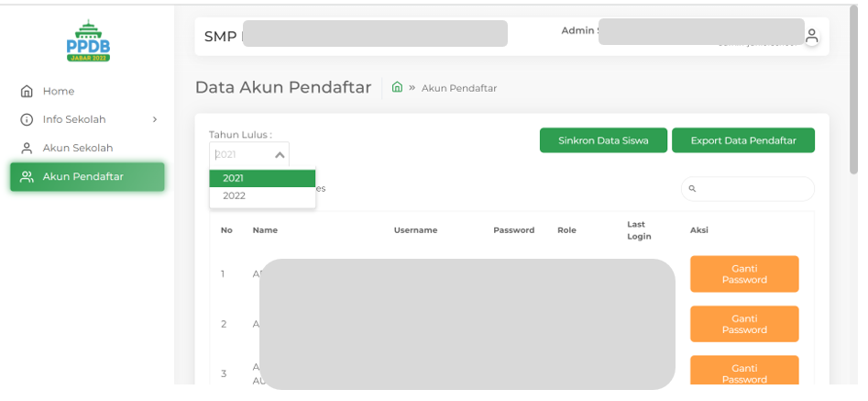Click the Akun Pendaftar users icon
This screenshot has width=868, height=401.
(x=27, y=176)
